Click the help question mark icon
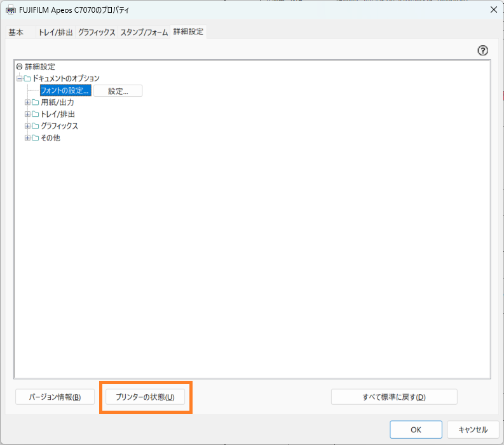 [482, 51]
